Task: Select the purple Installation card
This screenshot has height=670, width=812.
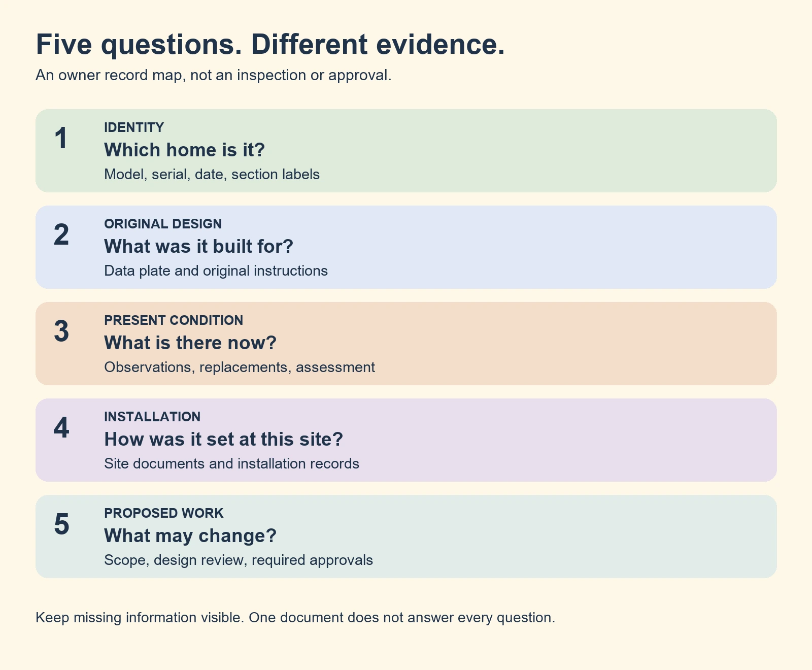Action: (406, 440)
